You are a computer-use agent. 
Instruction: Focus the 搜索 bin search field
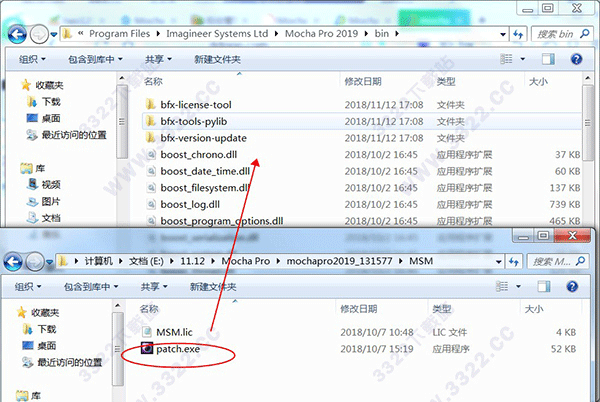pos(561,34)
